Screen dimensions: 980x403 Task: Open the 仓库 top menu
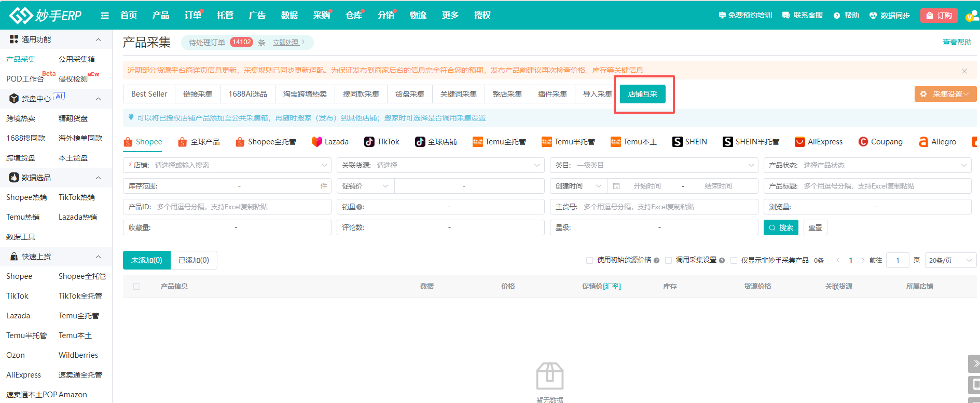coord(354,15)
